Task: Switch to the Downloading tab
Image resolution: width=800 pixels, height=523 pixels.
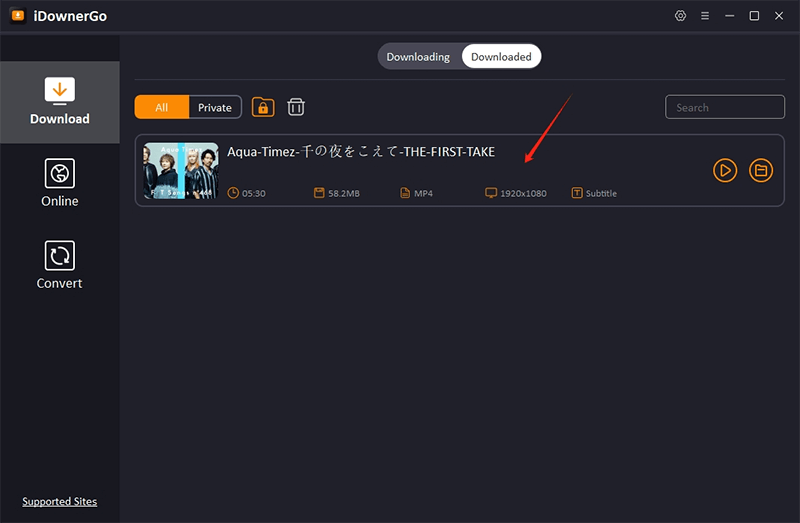Action: pyautogui.click(x=418, y=57)
